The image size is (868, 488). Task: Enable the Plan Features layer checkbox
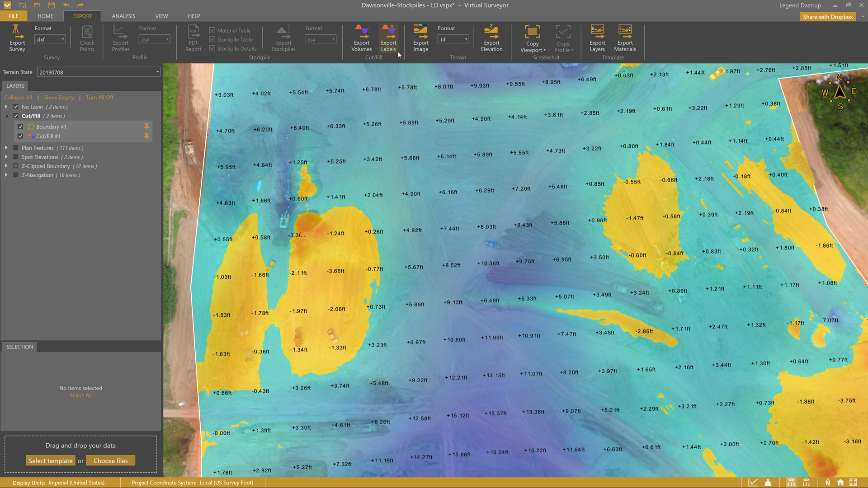(16, 148)
